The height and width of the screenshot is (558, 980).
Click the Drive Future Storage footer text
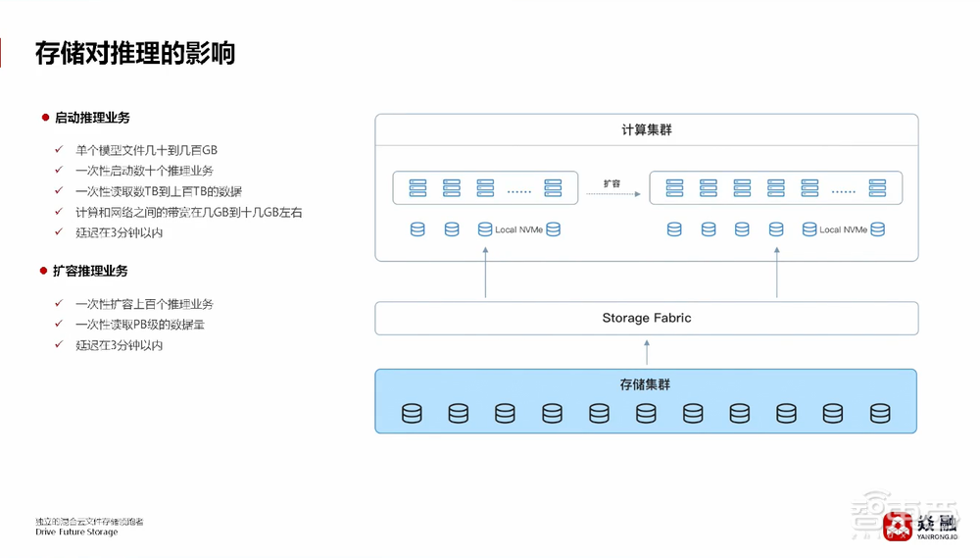76,532
